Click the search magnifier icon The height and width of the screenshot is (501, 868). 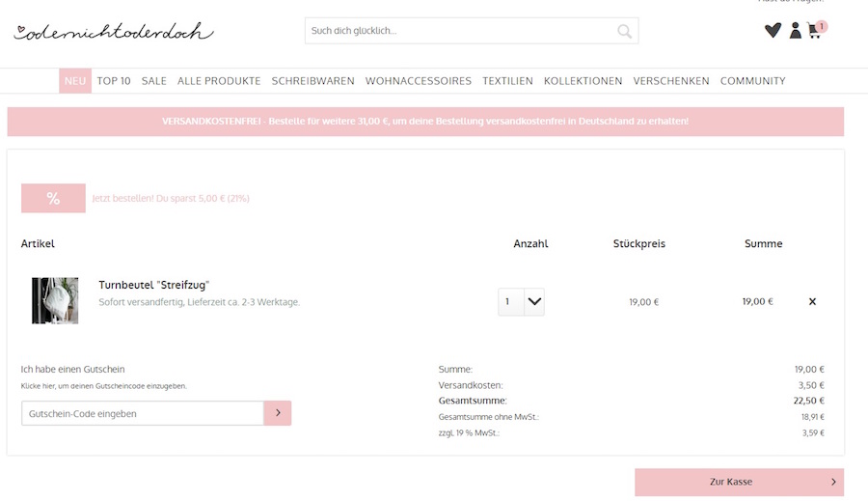tap(625, 31)
